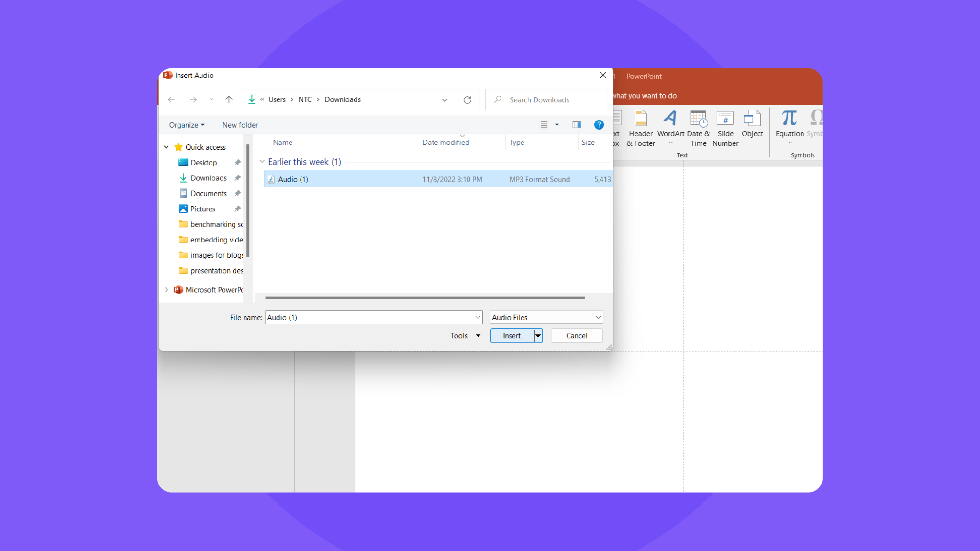Toggle the preview pane icon

click(577, 125)
